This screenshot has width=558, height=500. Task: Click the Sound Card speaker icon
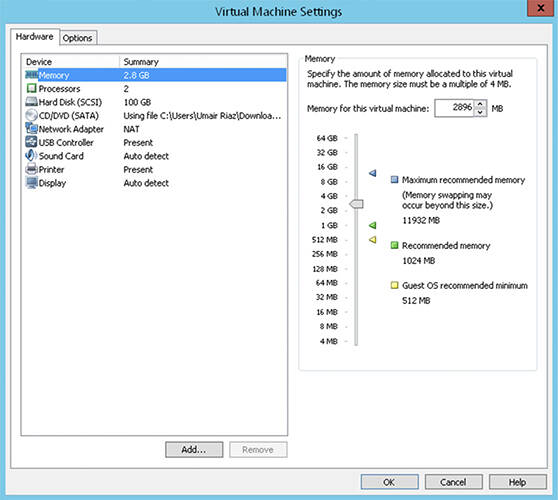click(x=31, y=156)
